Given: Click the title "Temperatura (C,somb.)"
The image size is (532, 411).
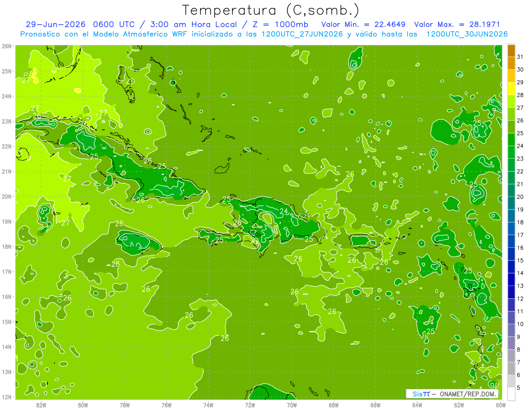Looking at the screenshot, I should click(270, 10).
